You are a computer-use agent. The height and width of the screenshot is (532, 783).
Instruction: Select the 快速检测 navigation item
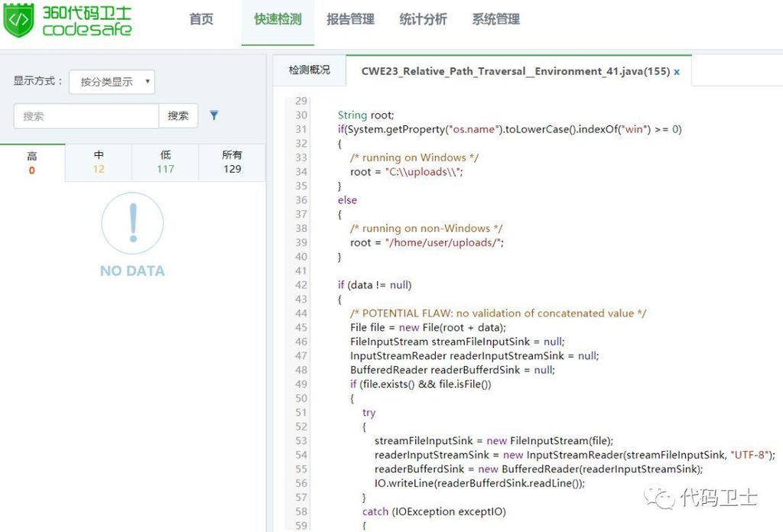point(278,20)
